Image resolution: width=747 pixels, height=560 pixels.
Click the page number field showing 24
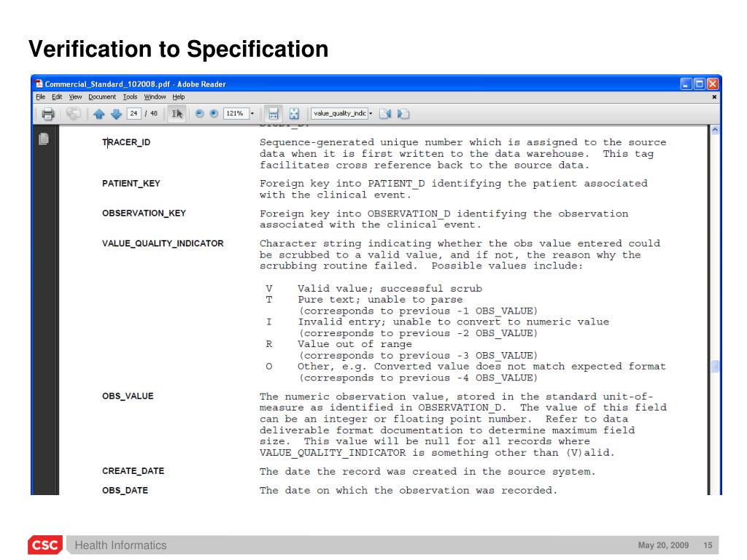click(x=134, y=113)
